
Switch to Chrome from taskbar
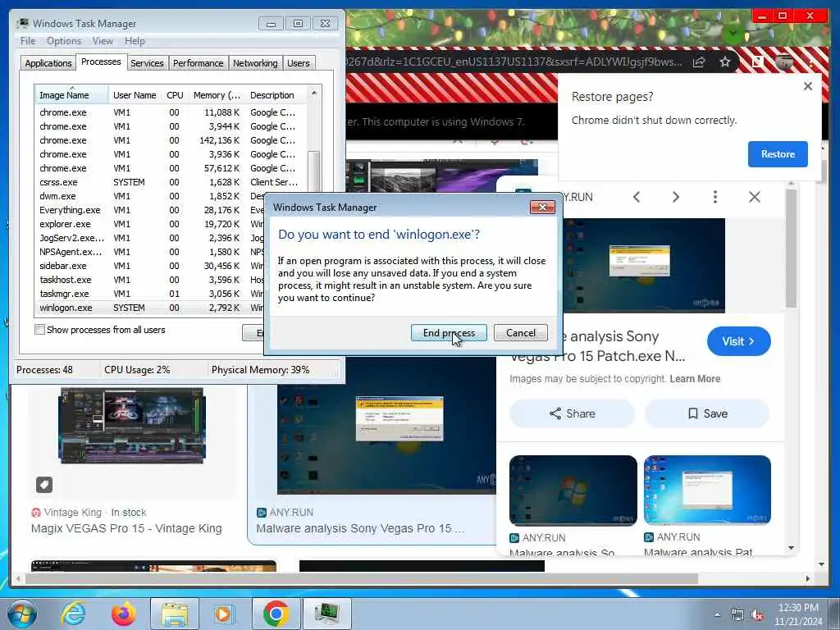tap(276, 614)
